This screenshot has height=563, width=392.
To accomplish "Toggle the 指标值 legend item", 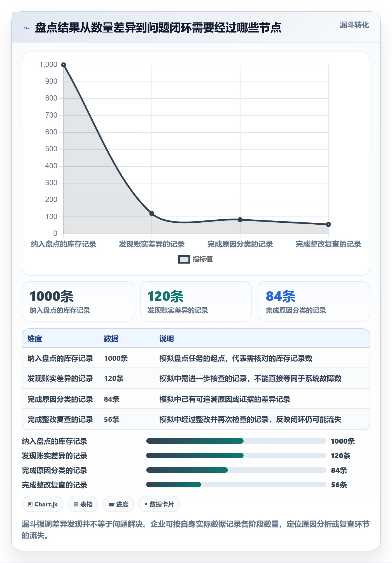I will pyautogui.click(x=195, y=259).
